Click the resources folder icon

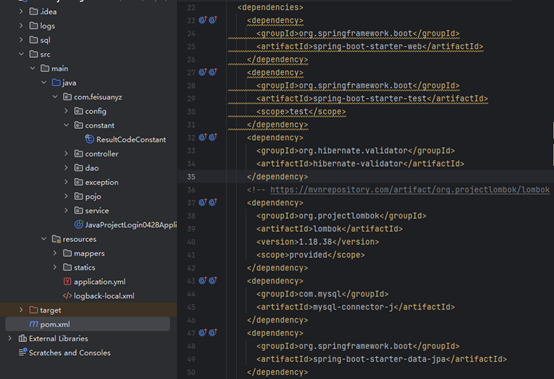[x=56, y=239]
